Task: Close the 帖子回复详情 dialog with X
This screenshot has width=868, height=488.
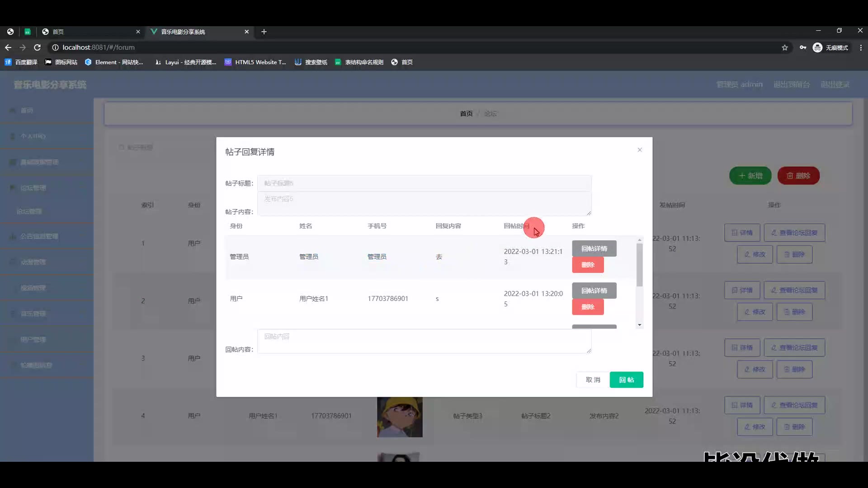Action: [640, 150]
